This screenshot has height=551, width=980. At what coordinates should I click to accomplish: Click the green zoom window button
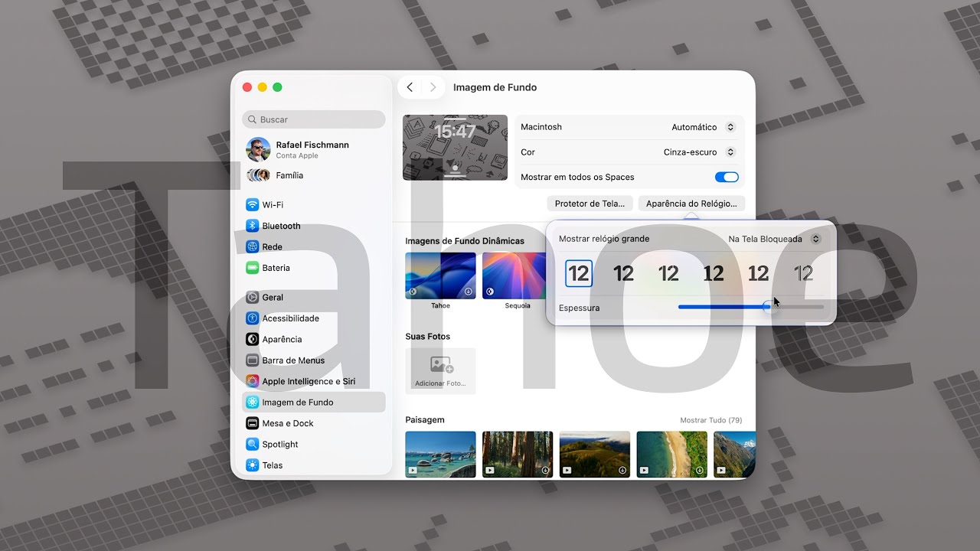tap(277, 87)
